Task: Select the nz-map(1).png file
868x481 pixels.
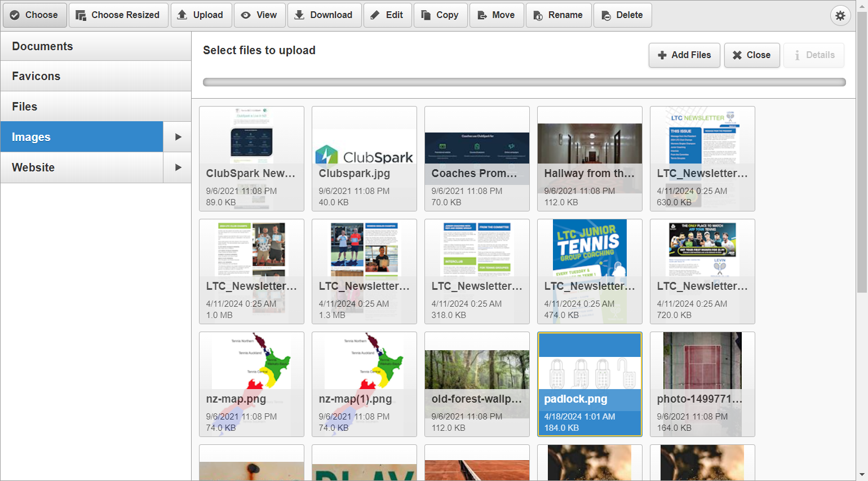Action: pyautogui.click(x=364, y=384)
